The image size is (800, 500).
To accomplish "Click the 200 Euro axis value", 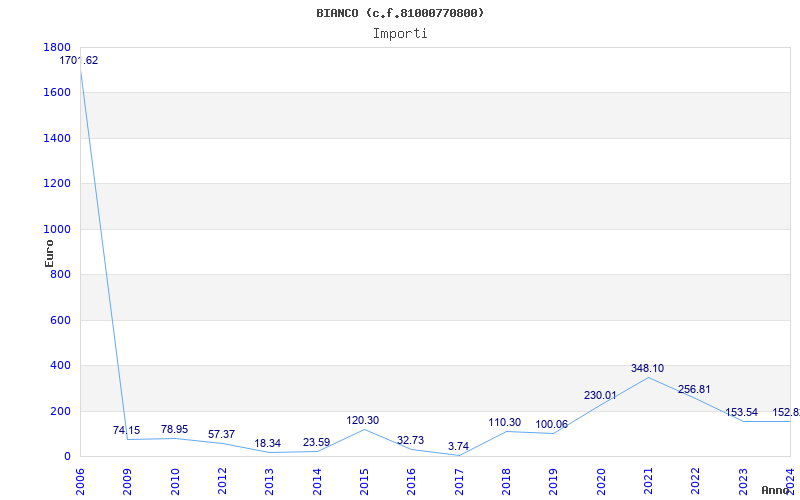I will 60,411.
